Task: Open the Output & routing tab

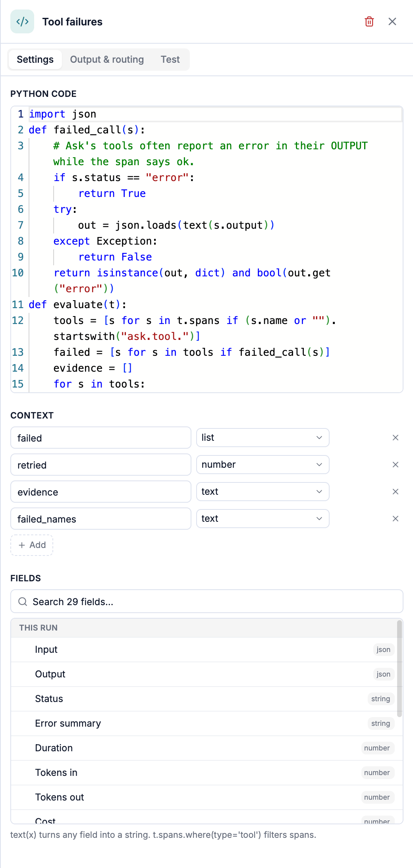Action: (107, 60)
